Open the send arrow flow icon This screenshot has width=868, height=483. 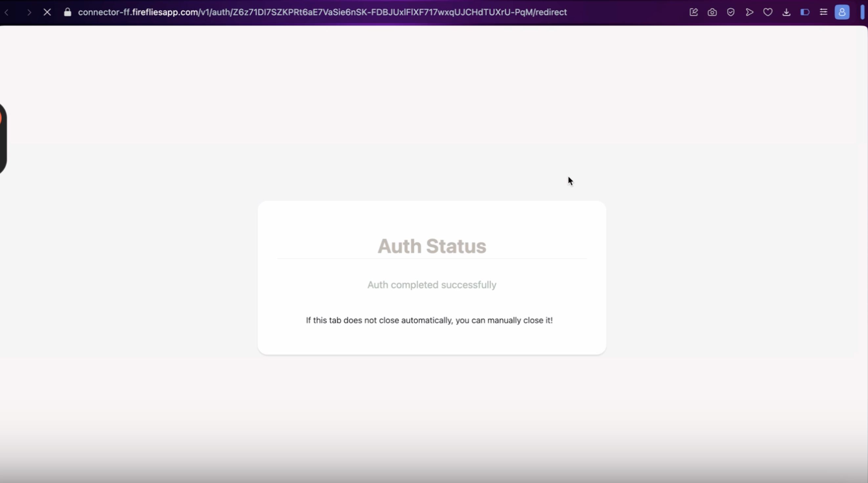[x=749, y=12]
